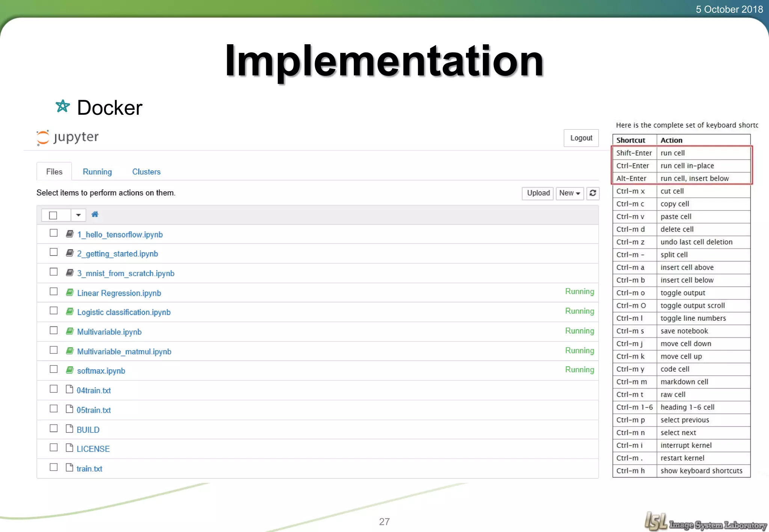Open 1_hello_tensorflow.ipynb notebook
The width and height of the screenshot is (769, 532).
(120, 235)
